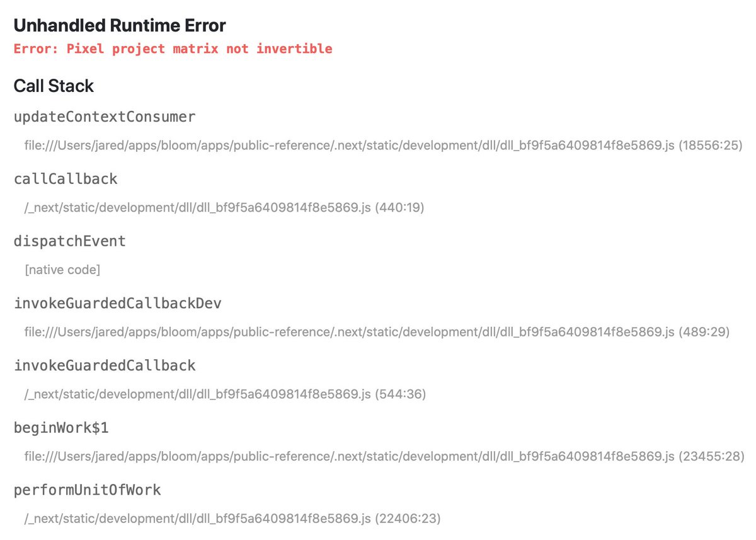Image resolution: width=756 pixels, height=540 pixels.
Task: Click the (23455:28) line number reference
Action: coord(712,456)
